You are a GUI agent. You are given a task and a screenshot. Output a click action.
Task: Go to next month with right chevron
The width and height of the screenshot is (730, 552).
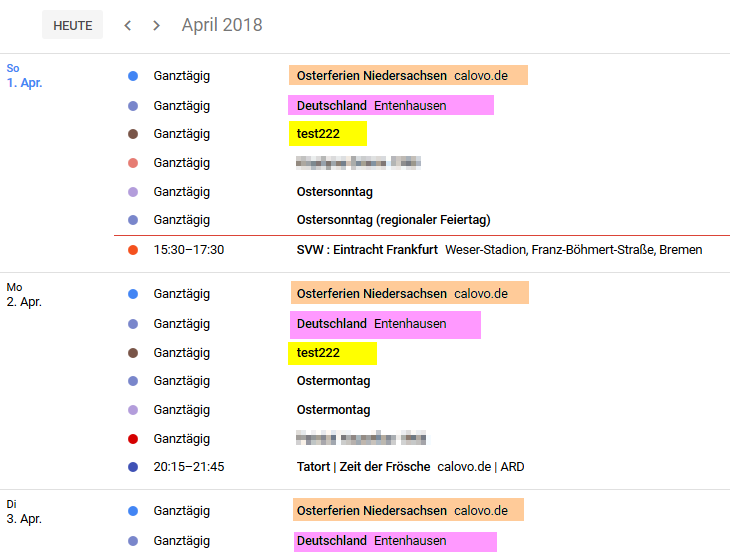point(156,25)
